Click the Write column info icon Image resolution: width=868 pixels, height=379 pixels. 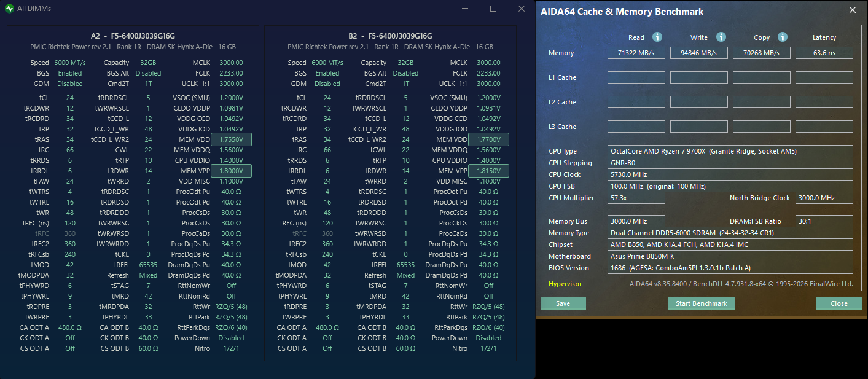[721, 37]
